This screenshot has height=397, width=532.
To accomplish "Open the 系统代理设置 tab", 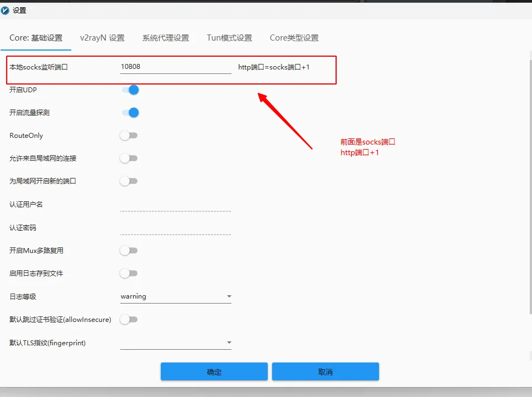I will click(x=166, y=38).
